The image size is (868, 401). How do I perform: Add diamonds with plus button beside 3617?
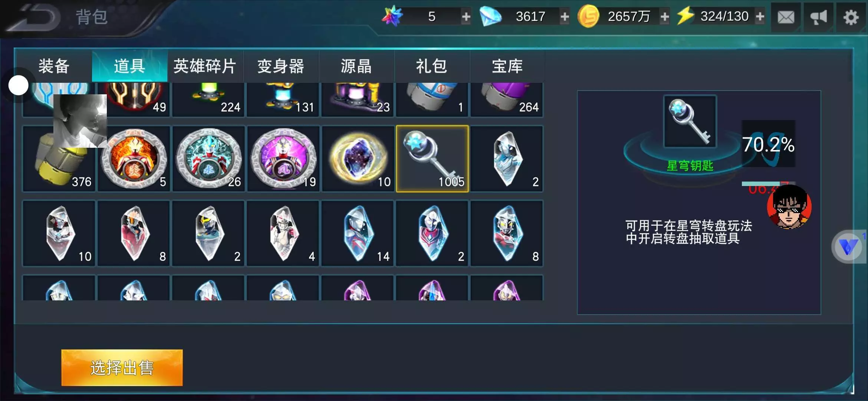tap(565, 17)
